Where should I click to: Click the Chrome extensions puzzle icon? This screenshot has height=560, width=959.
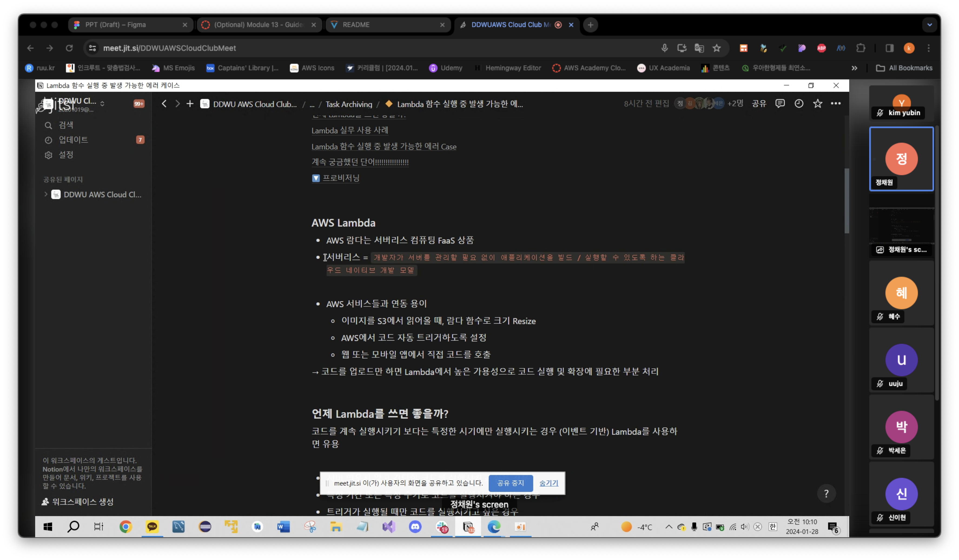861,48
